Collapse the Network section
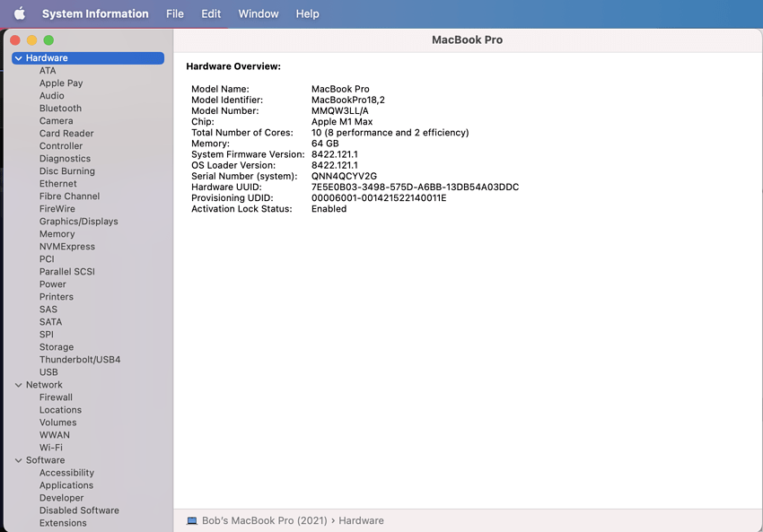The height and width of the screenshot is (532, 763). [18, 384]
